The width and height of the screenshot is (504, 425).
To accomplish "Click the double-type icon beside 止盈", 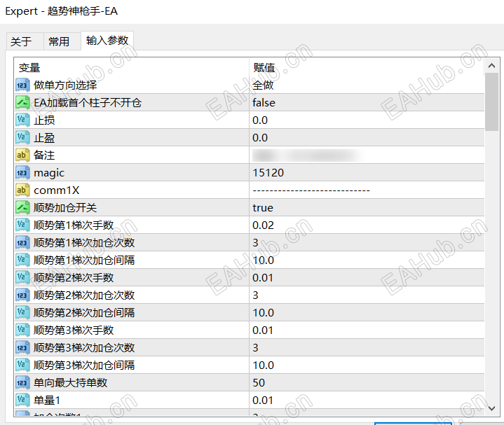I will click(22, 138).
